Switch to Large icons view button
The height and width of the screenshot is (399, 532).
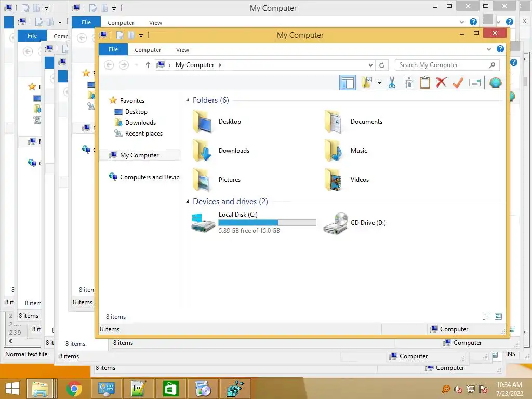(x=498, y=316)
